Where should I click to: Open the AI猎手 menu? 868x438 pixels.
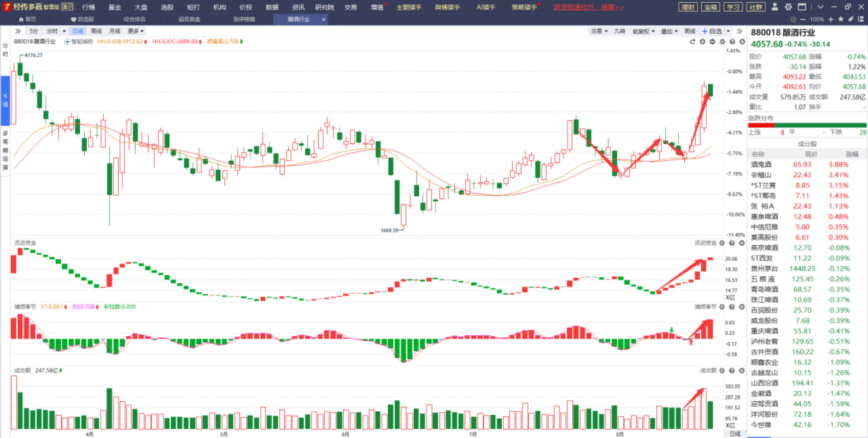(485, 7)
